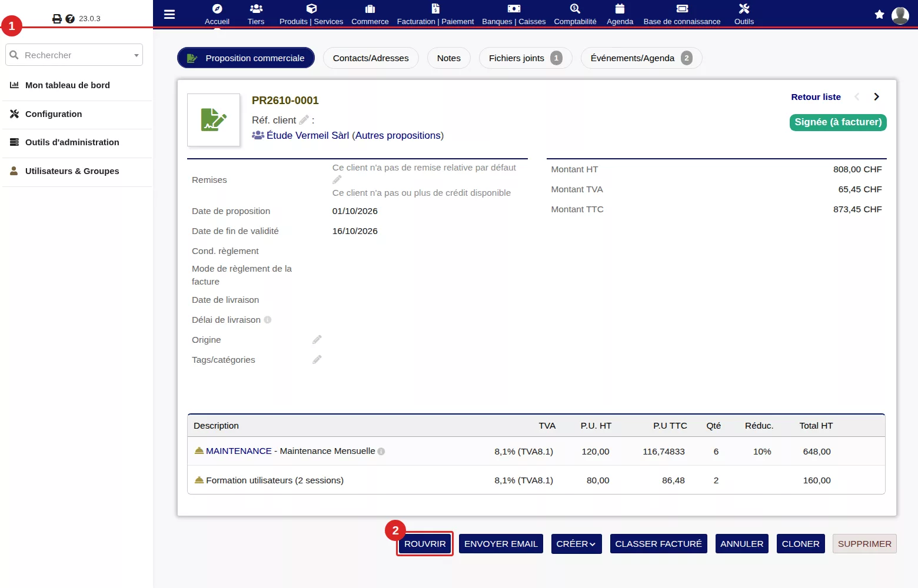Viewport: 918px width, 588px height.
Task: Open the Événements/Agenda tab
Action: [x=641, y=58]
